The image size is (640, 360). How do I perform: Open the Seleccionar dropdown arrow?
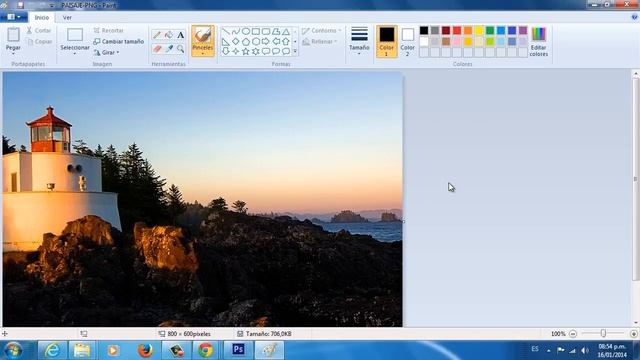pyautogui.click(x=75, y=53)
